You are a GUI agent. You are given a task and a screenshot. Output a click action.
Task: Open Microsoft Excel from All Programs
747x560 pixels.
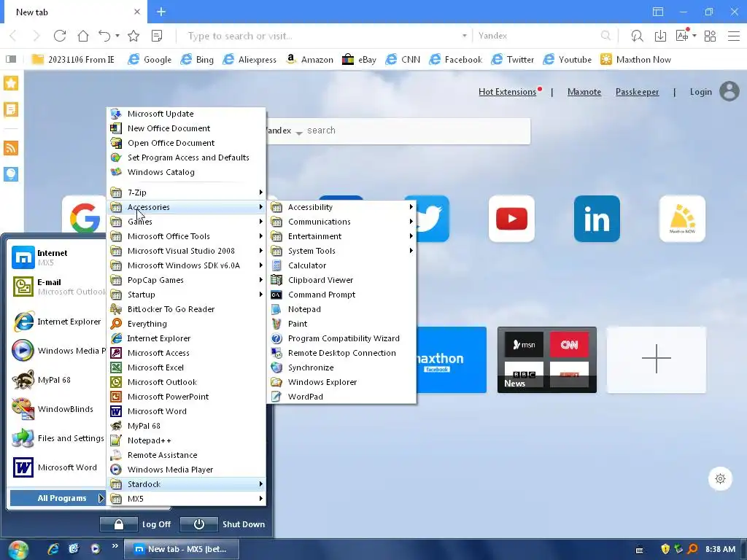(186, 367)
